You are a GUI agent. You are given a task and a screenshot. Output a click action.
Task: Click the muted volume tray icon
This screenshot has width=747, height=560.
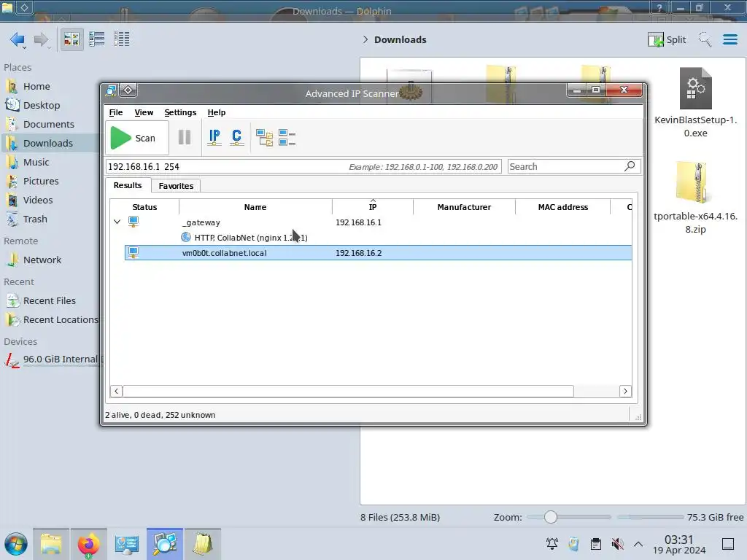pyautogui.click(x=617, y=544)
